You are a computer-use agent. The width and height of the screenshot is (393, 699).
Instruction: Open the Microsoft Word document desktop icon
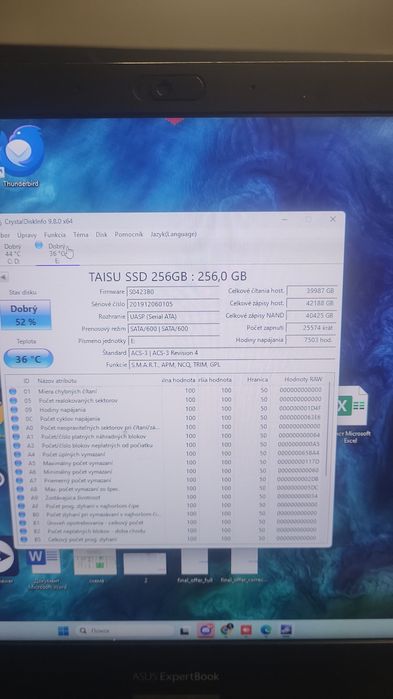(x=46, y=569)
